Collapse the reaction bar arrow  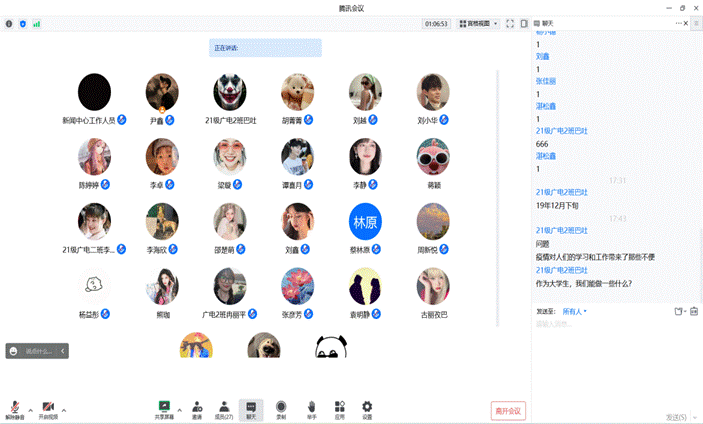[x=63, y=351]
